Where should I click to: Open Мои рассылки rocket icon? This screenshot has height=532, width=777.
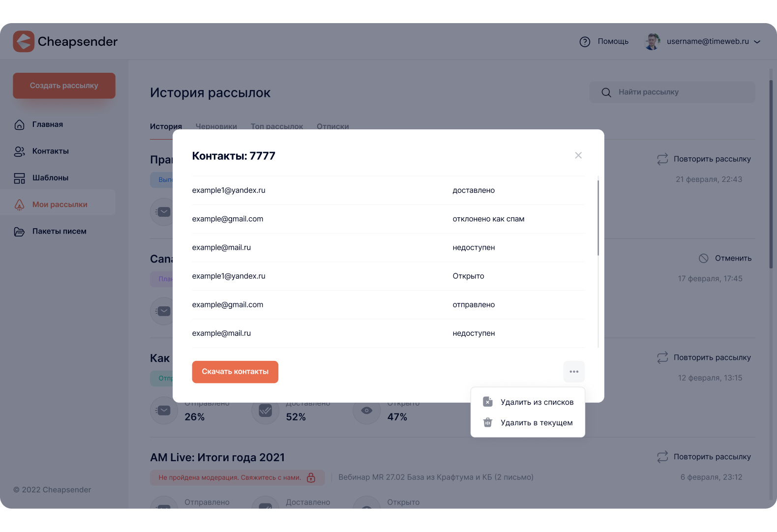pos(19,205)
